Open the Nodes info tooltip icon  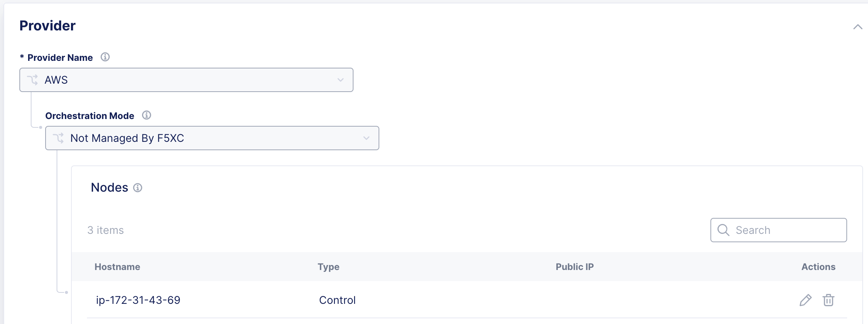(138, 187)
